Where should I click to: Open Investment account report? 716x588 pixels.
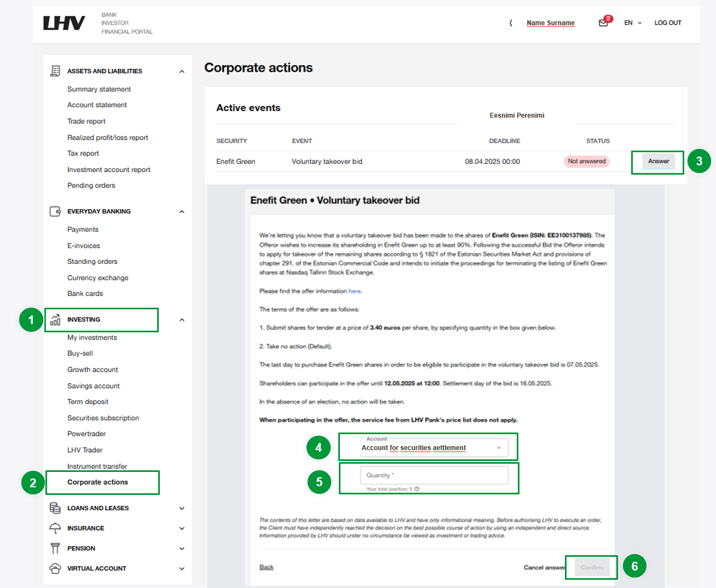click(x=109, y=170)
